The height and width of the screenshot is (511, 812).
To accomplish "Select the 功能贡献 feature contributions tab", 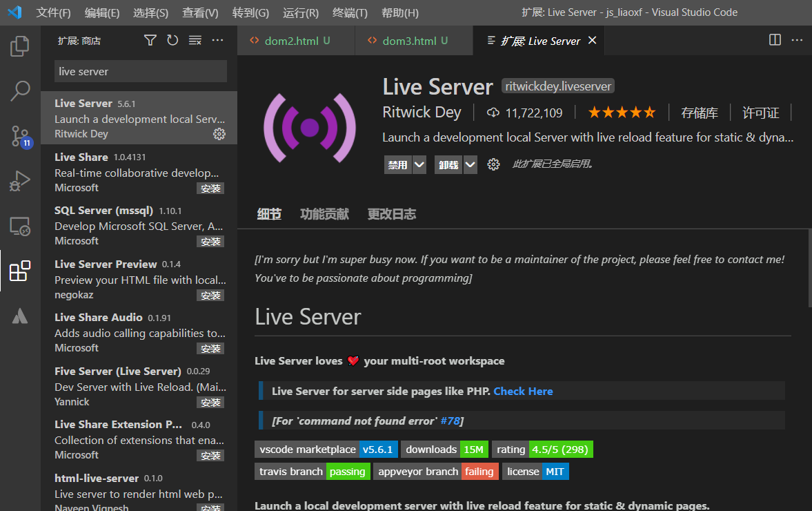I will 324,214.
